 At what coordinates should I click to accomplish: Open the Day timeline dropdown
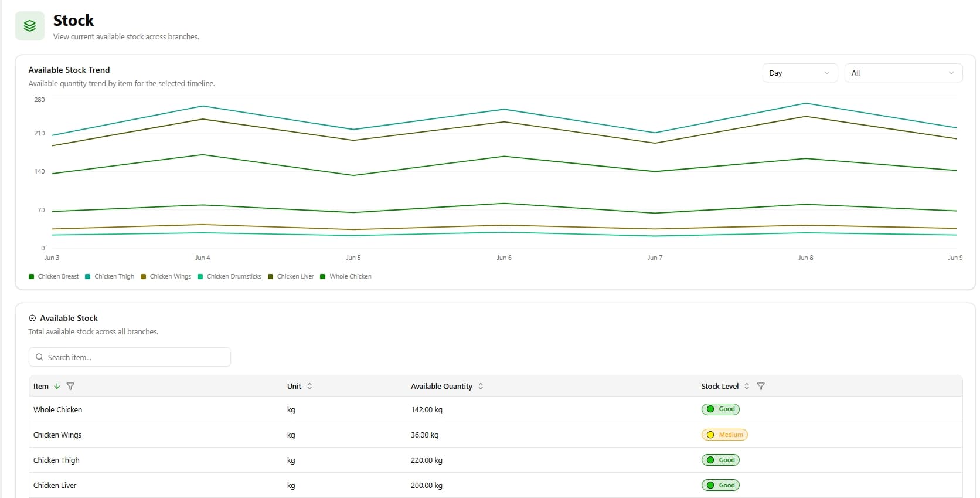pyautogui.click(x=800, y=73)
